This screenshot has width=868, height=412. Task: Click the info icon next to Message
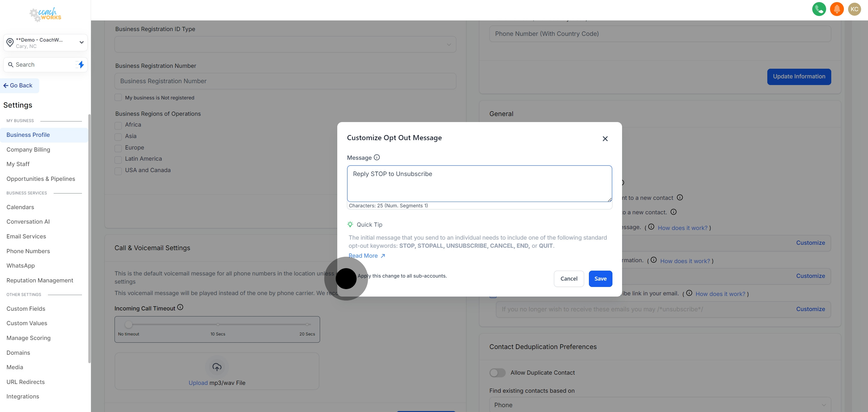(x=377, y=157)
